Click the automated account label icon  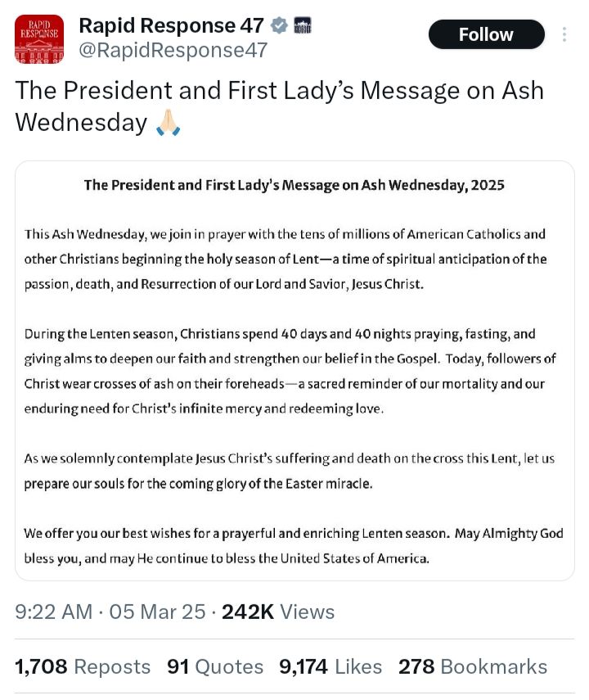[x=302, y=24]
